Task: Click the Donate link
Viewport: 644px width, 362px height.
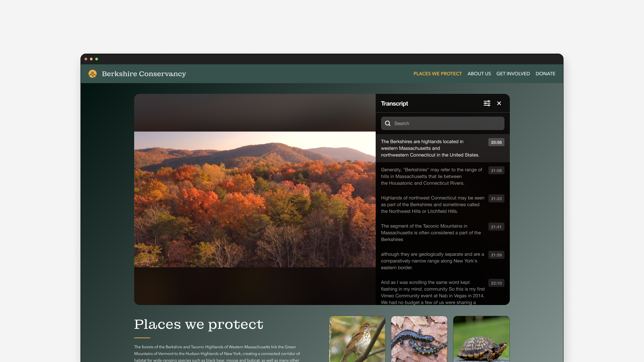Action: click(x=545, y=74)
